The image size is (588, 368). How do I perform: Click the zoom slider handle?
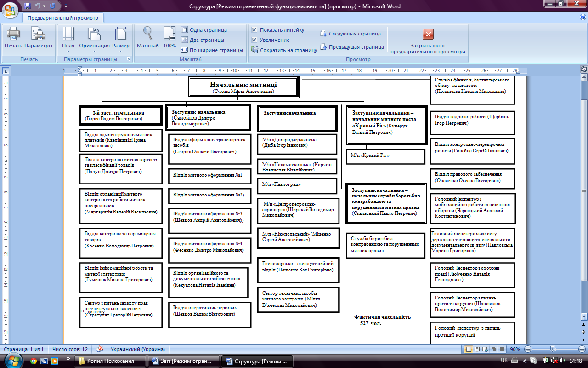click(x=552, y=349)
